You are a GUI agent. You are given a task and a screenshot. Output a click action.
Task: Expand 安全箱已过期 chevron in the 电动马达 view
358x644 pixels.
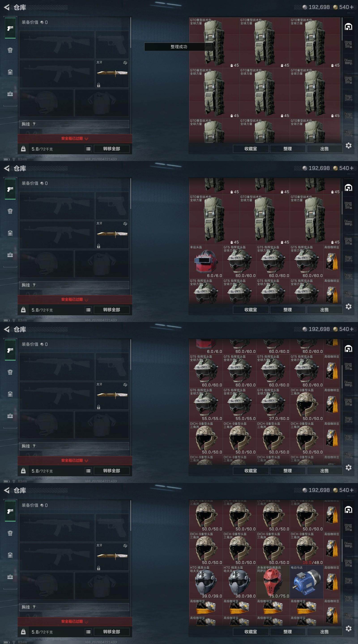pos(87,621)
